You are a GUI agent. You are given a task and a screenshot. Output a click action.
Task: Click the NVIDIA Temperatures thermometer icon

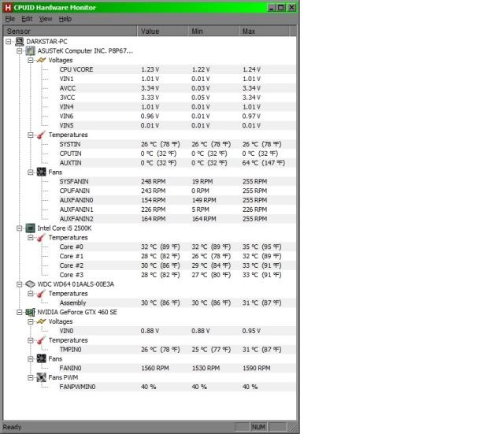(x=41, y=339)
